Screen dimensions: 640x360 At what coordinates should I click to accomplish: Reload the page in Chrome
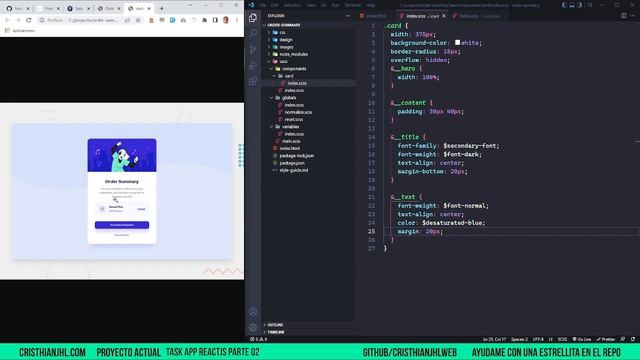point(29,20)
